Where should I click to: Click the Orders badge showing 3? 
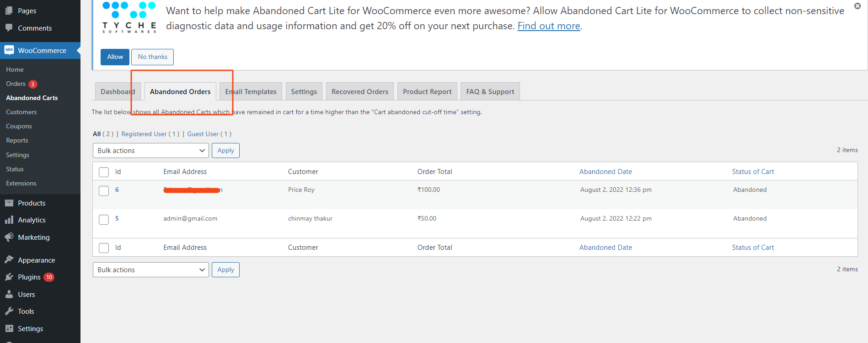tap(33, 84)
